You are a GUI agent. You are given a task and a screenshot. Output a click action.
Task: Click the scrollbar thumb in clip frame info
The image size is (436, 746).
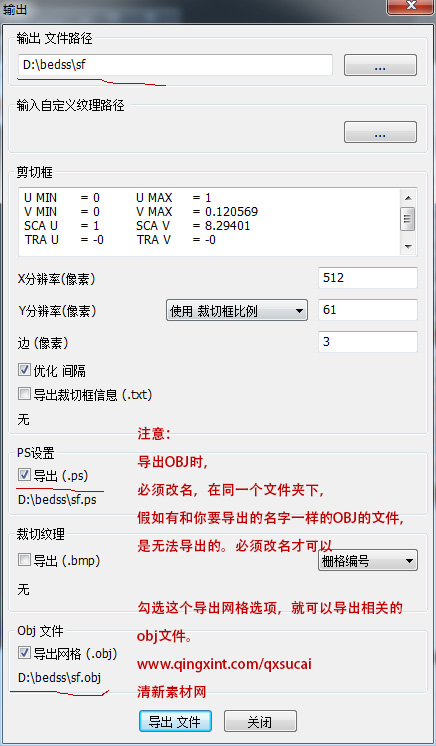coord(408,219)
